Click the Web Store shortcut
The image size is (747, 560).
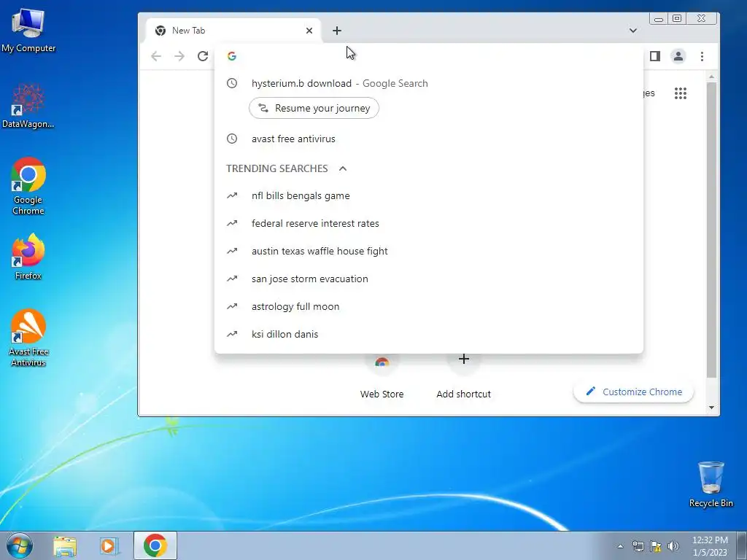pyautogui.click(x=382, y=376)
